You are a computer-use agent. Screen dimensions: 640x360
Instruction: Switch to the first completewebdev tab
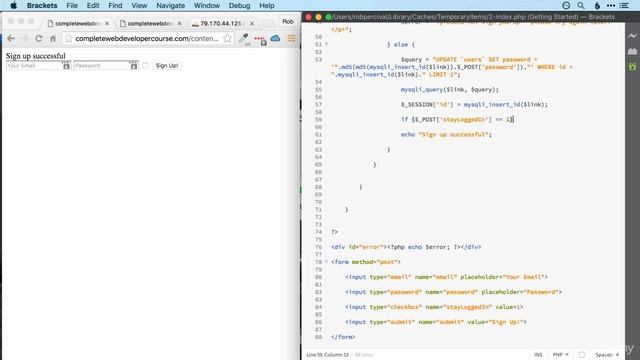tap(78, 24)
